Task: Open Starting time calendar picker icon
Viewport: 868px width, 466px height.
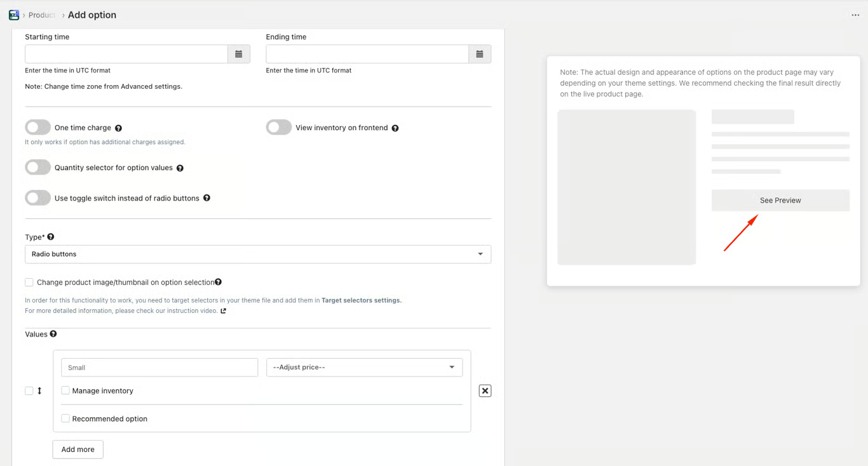Action: coord(239,54)
